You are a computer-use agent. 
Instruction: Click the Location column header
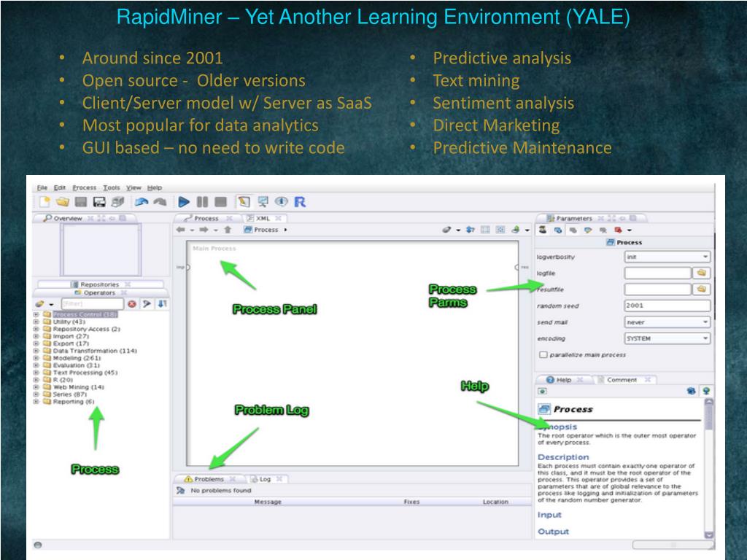(x=495, y=502)
